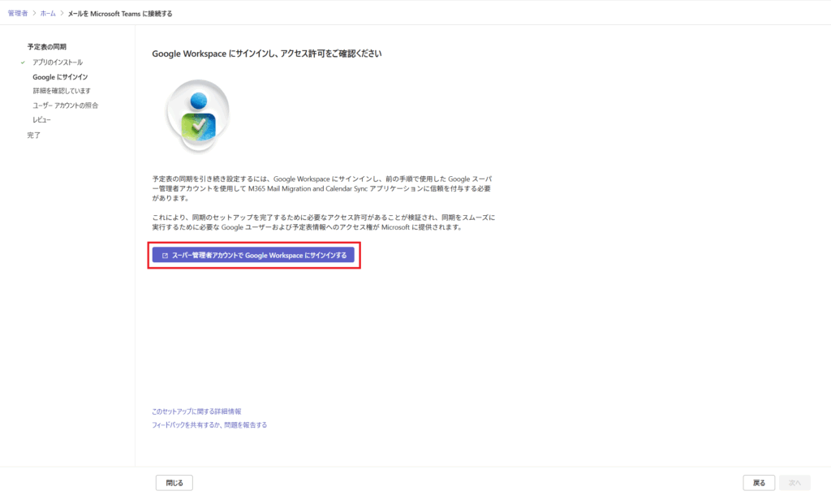Click the paragraph starting 予定表の同期を引き続き設定するには
The image size is (831, 504).
(x=322, y=188)
